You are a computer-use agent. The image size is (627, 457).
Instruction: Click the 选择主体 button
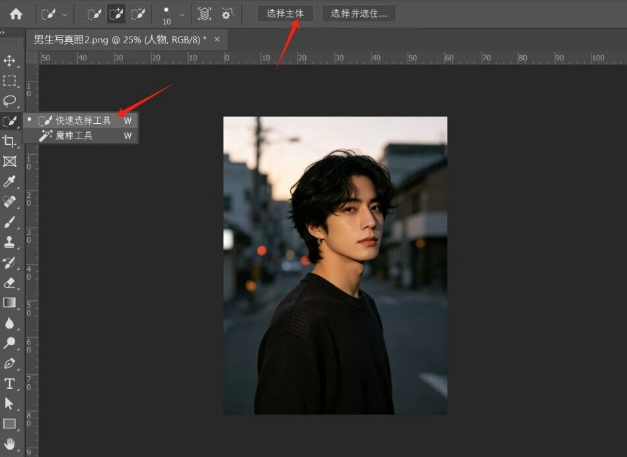pyautogui.click(x=285, y=14)
